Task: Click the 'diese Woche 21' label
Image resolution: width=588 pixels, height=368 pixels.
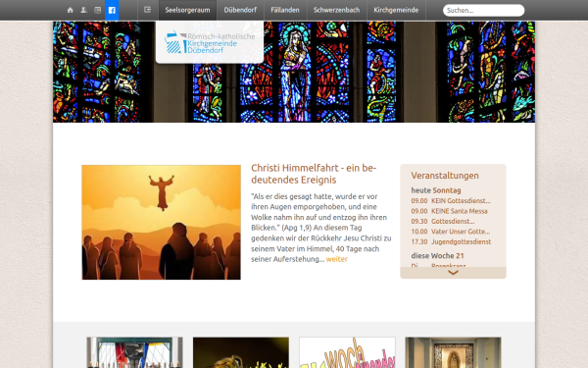Action: pyautogui.click(x=437, y=256)
